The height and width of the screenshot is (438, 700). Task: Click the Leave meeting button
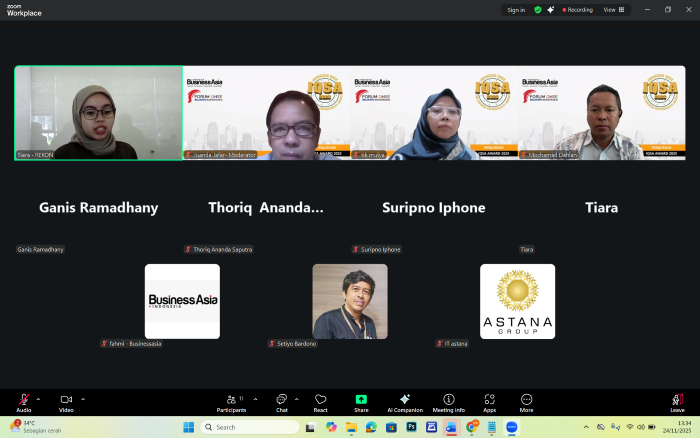[677, 400]
